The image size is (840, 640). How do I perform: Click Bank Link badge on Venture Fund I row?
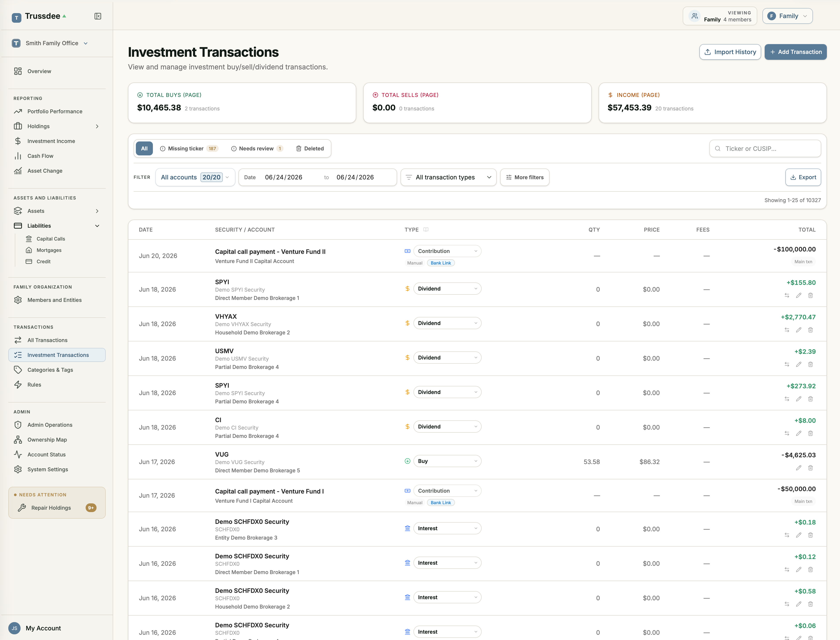coord(441,502)
